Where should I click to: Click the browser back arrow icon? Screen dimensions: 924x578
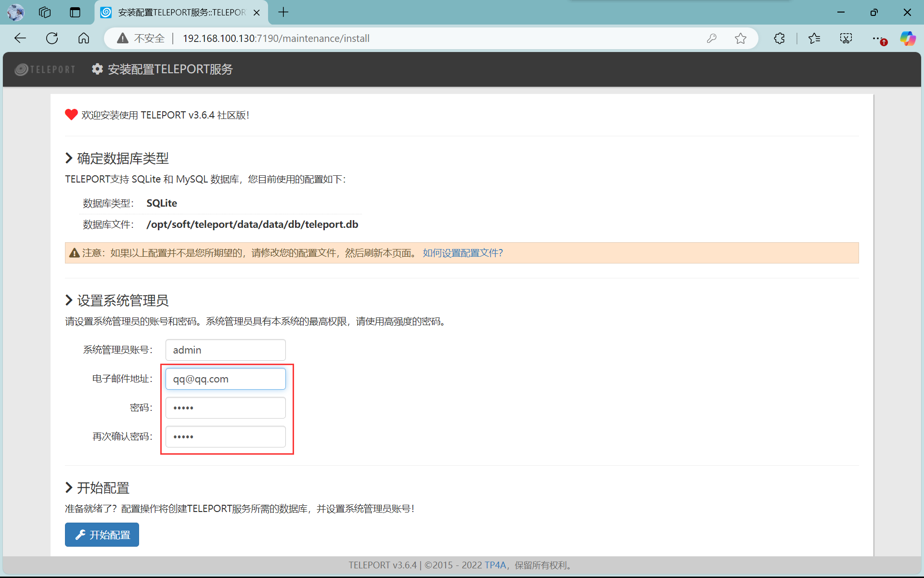point(20,39)
